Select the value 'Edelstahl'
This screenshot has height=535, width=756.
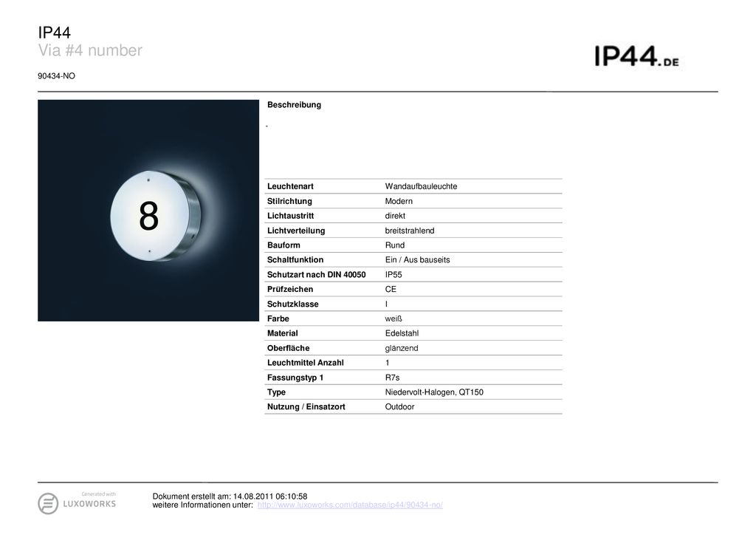[402, 333]
